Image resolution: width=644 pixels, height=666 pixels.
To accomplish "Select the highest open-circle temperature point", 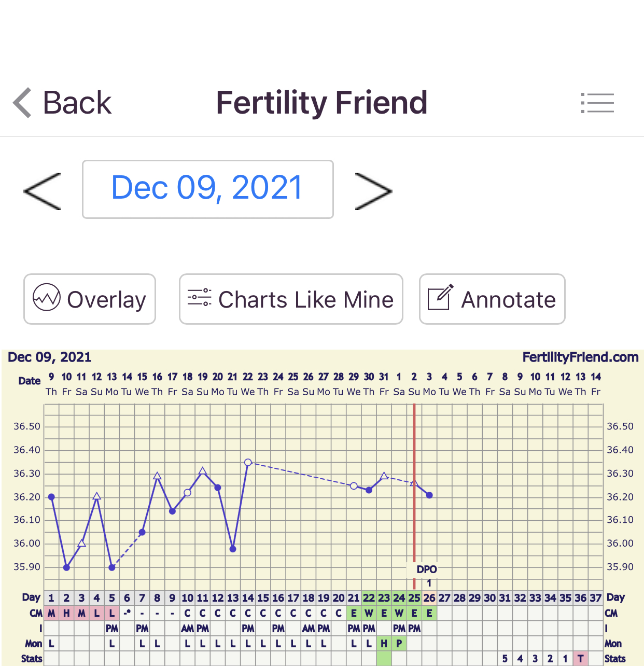I will pyautogui.click(x=248, y=462).
